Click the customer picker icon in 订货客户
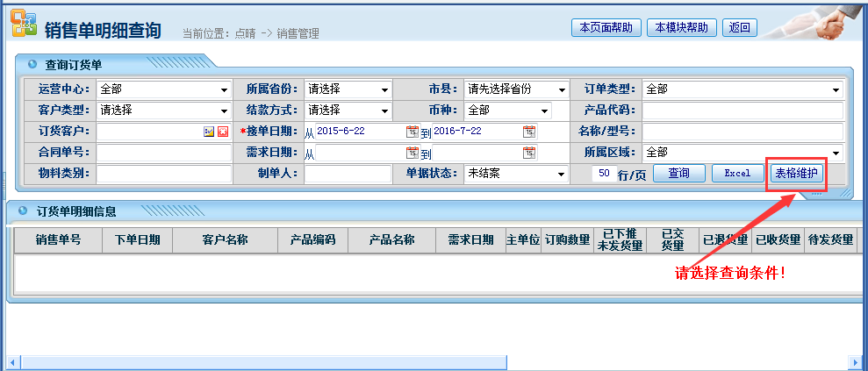This screenshot has width=868, height=371. click(209, 132)
